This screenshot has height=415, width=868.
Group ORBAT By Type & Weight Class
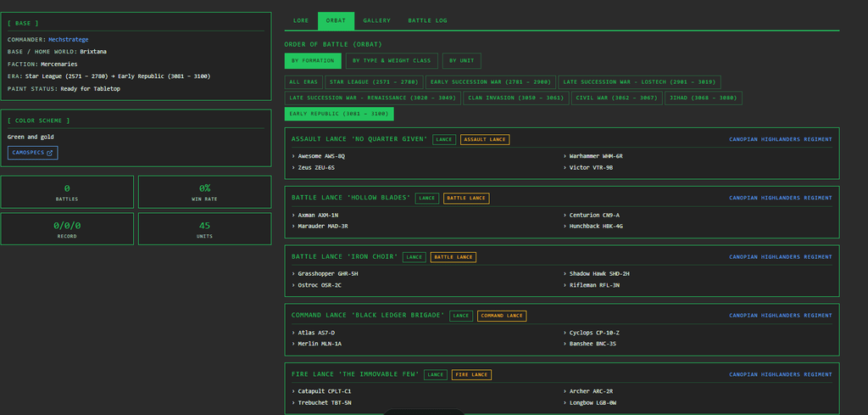[x=392, y=61]
